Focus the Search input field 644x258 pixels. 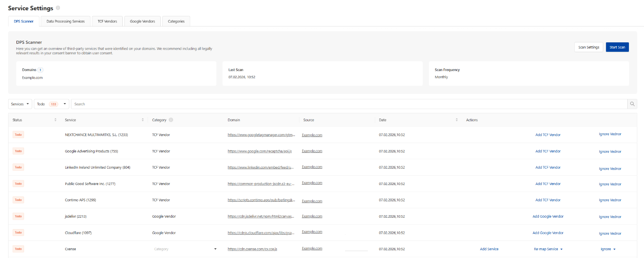349,104
